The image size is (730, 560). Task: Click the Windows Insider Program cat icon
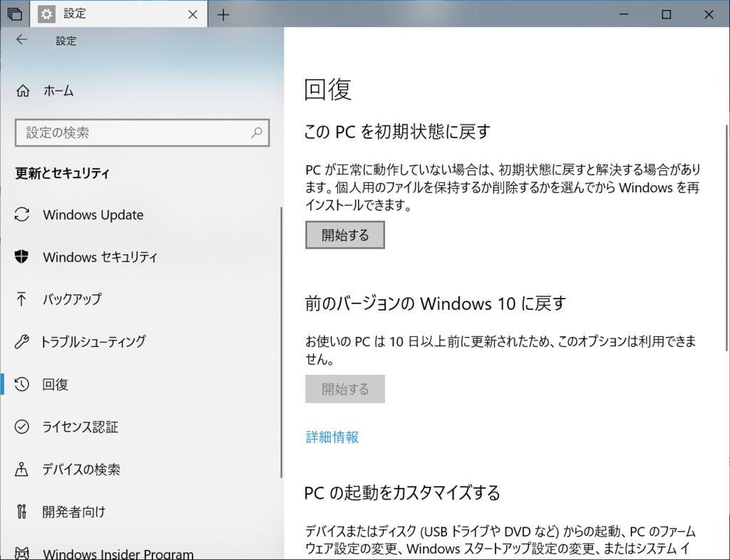click(22, 553)
